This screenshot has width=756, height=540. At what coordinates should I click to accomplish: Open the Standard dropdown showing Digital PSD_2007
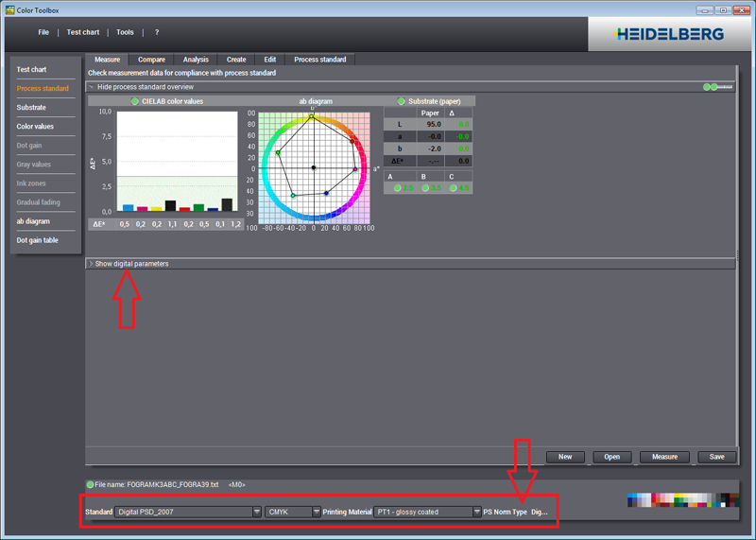point(189,512)
